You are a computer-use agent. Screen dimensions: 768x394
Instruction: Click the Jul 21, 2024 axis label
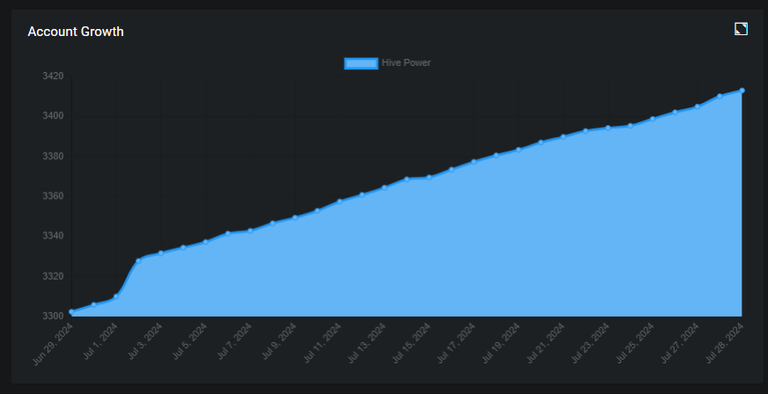[x=545, y=343]
